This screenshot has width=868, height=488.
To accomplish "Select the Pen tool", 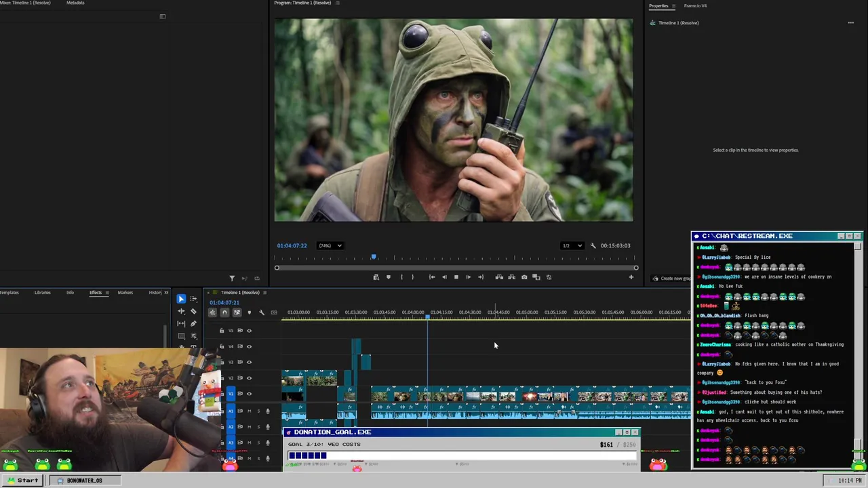I will coord(193,323).
